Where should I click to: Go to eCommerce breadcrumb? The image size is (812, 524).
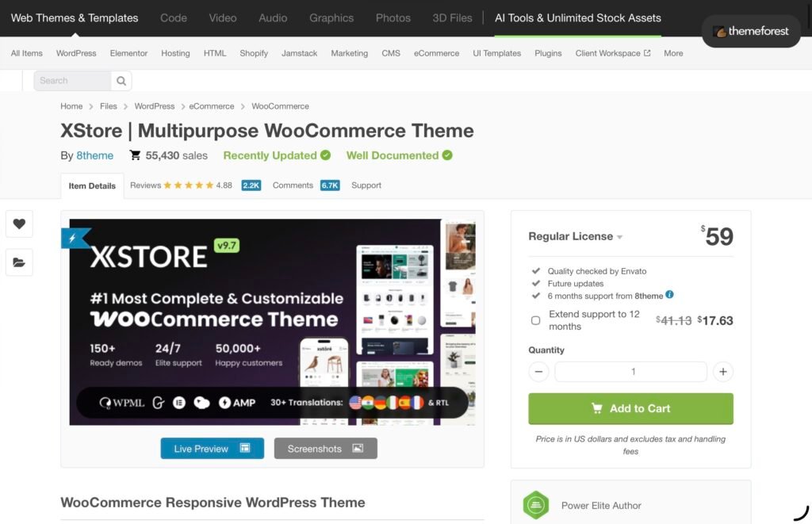[x=211, y=106]
